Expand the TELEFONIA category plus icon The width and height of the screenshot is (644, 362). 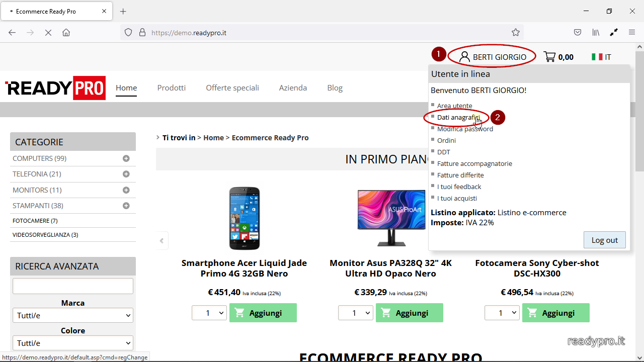point(126,174)
